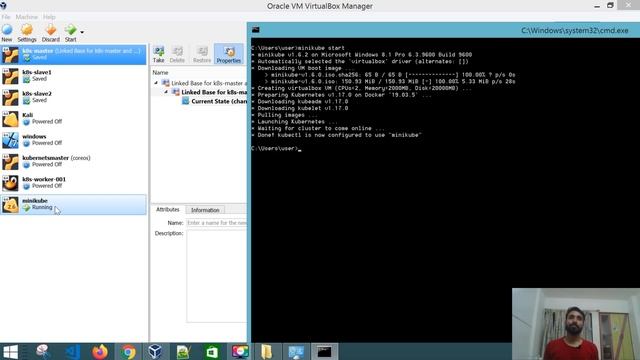The height and width of the screenshot is (360, 640).
Task: Click the snapshot Name input field
Action: [217, 223]
